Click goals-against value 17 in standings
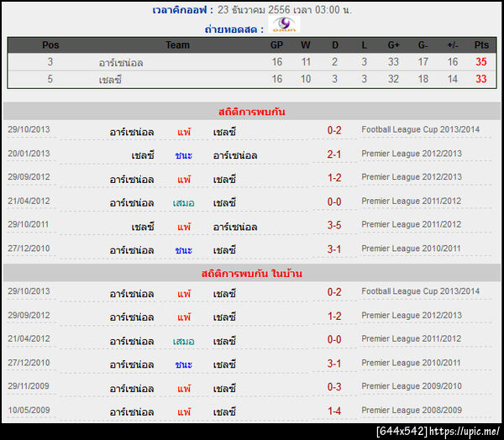Viewport: 504px width, 440px height. (x=423, y=61)
